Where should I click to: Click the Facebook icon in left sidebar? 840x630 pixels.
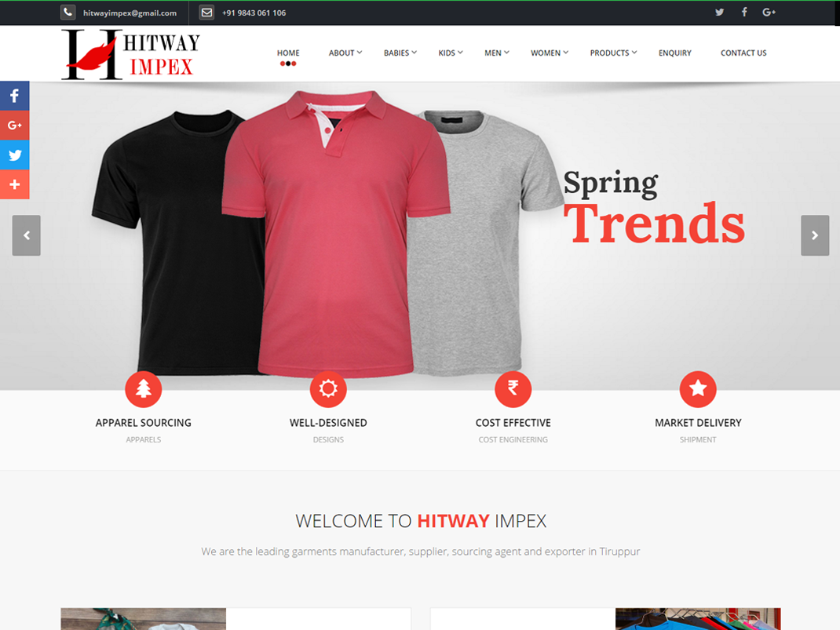pos(14,96)
